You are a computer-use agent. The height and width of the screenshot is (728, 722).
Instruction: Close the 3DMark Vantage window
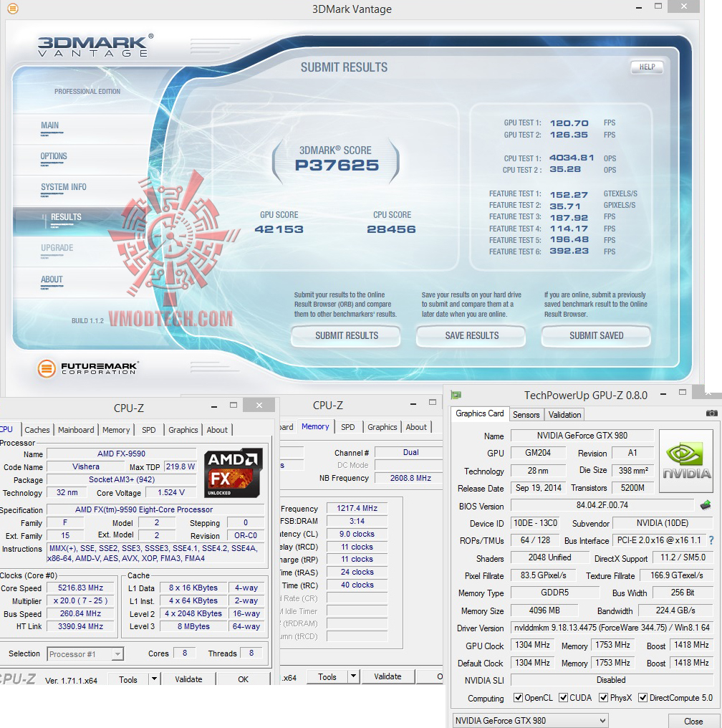tap(684, 6)
